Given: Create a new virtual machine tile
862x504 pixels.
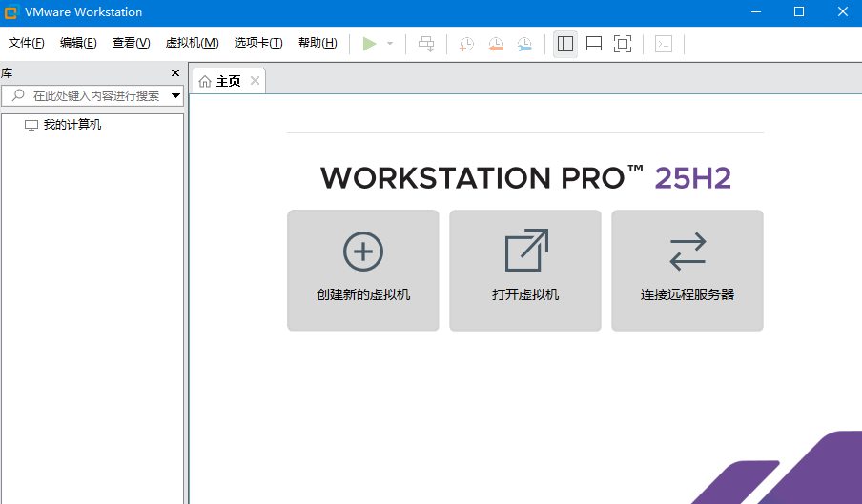Looking at the screenshot, I should coord(363,271).
